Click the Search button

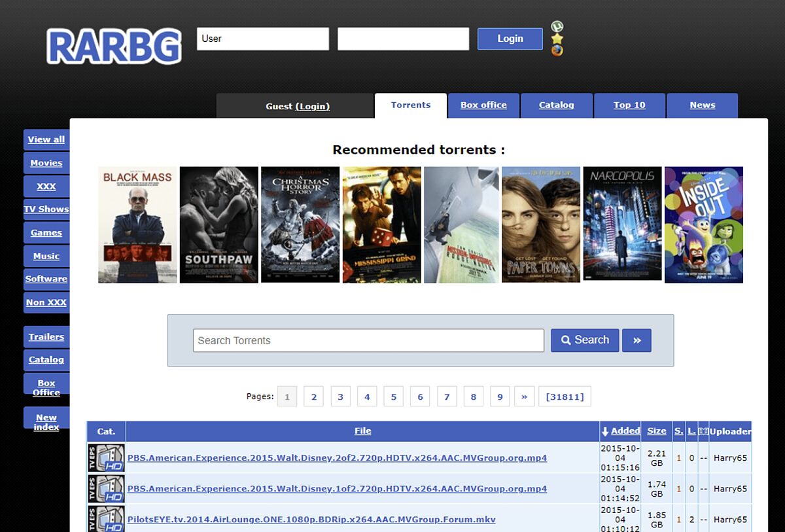pos(585,340)
